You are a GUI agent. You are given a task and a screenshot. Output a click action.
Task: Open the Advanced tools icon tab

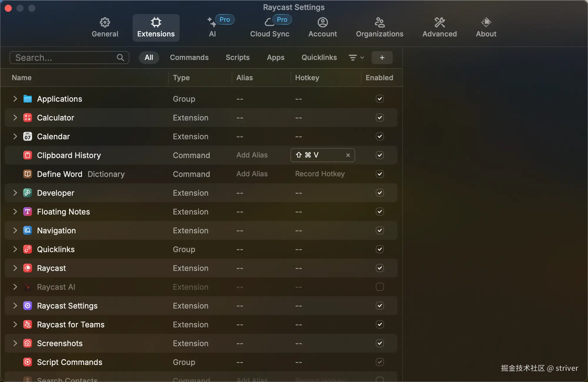click(x=440, y=22)
